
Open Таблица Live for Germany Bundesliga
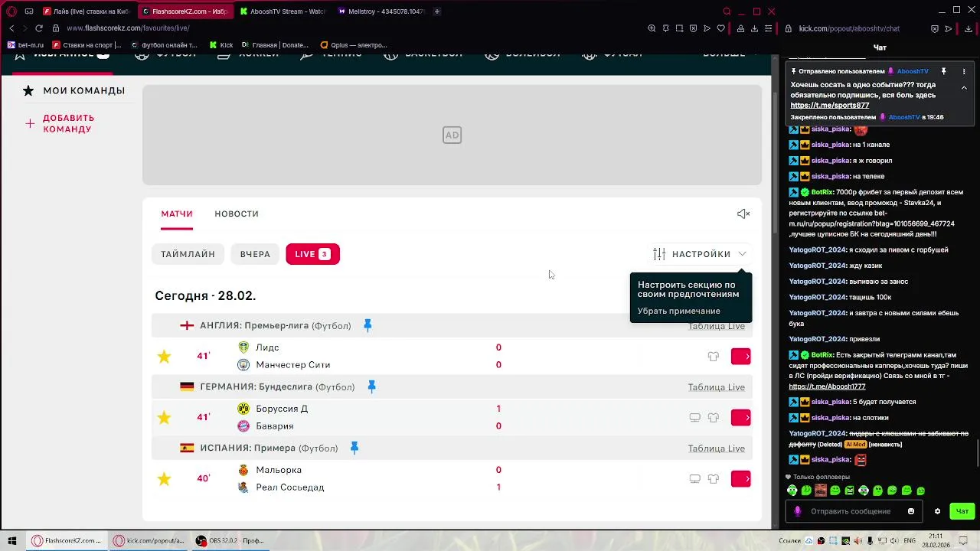[717, 387]
